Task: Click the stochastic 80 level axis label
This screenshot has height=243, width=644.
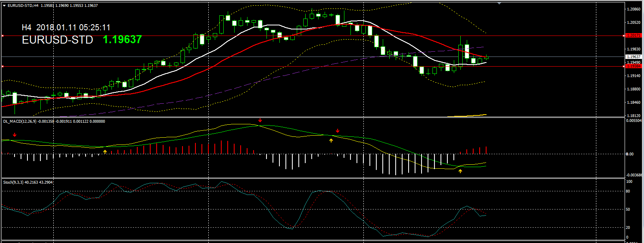Action: [x=629, y=191]
